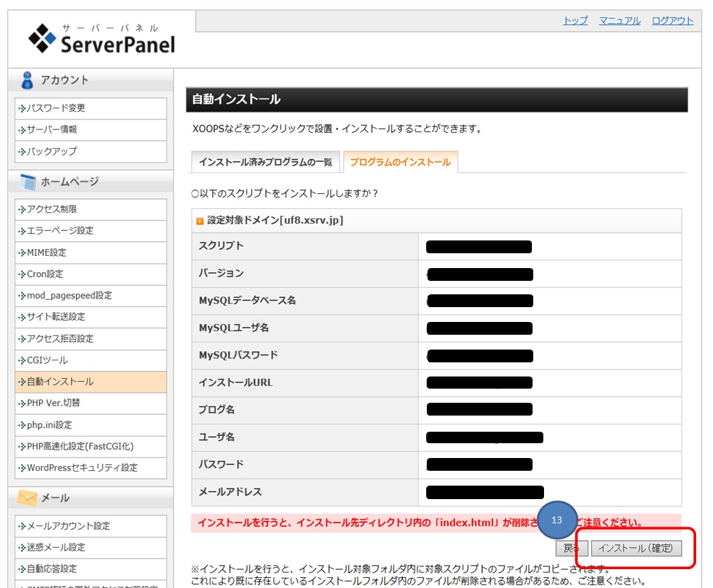This screenshot has width=713, height=588.
Task: Click the Mail section envelope icon
Action: click(27, 498)
